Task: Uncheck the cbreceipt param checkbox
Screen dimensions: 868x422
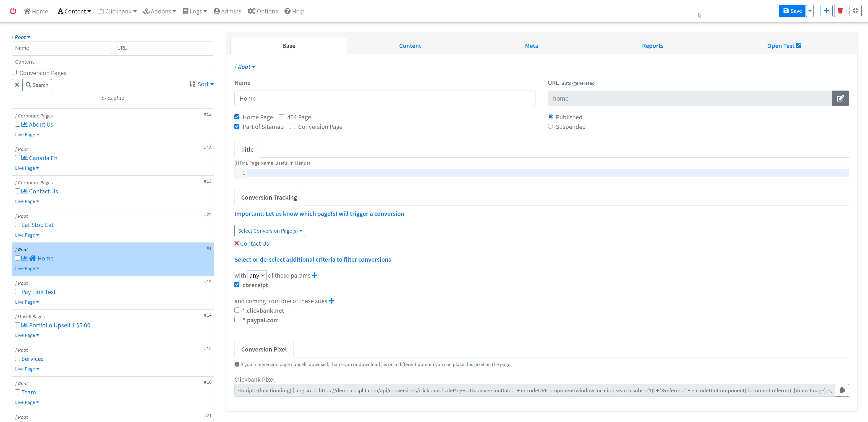Action: (x=237, y=285)
